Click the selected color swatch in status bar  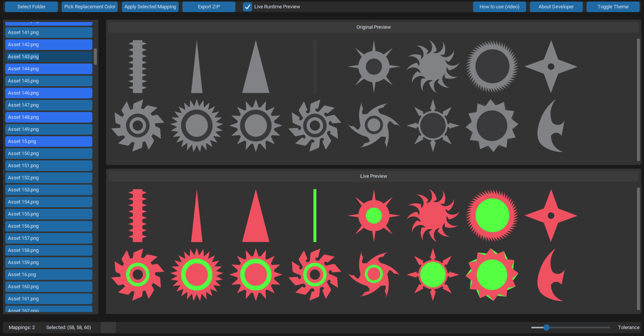tap(108, 327)
